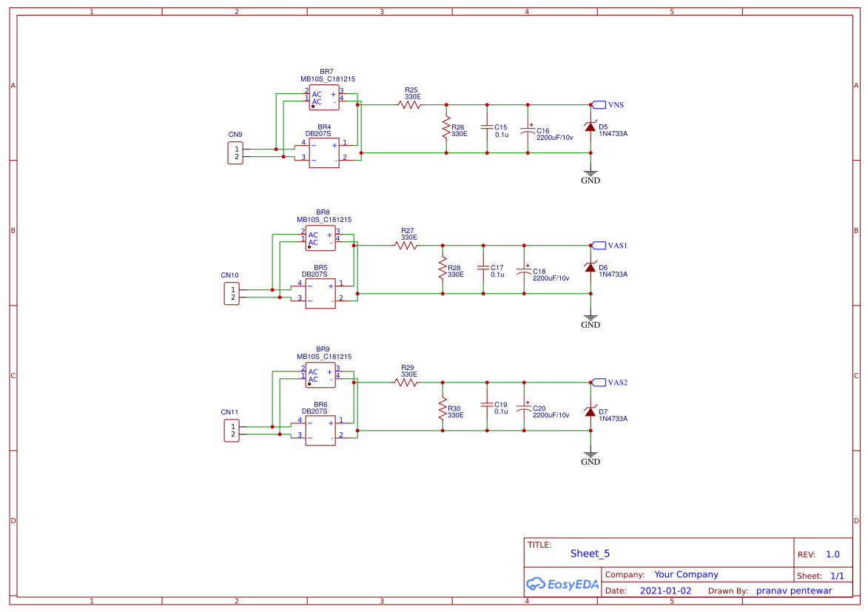Viewport: 868px width, 612px height.
Task: Click the revision value 1.0
Action: 832,554
